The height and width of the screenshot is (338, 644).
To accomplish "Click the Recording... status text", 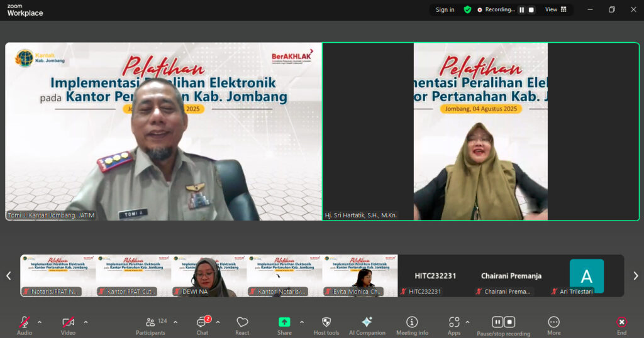I will [500, 9].
